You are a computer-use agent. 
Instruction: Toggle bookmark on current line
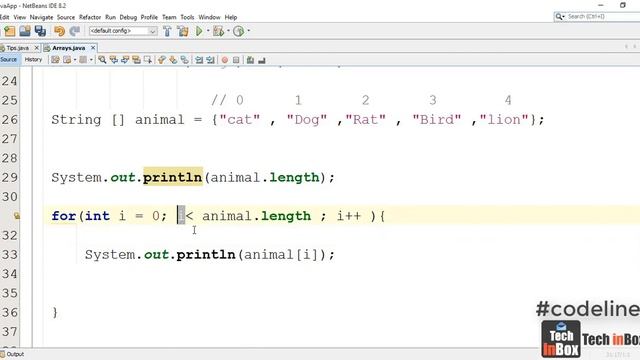click(x=184, y=60)
